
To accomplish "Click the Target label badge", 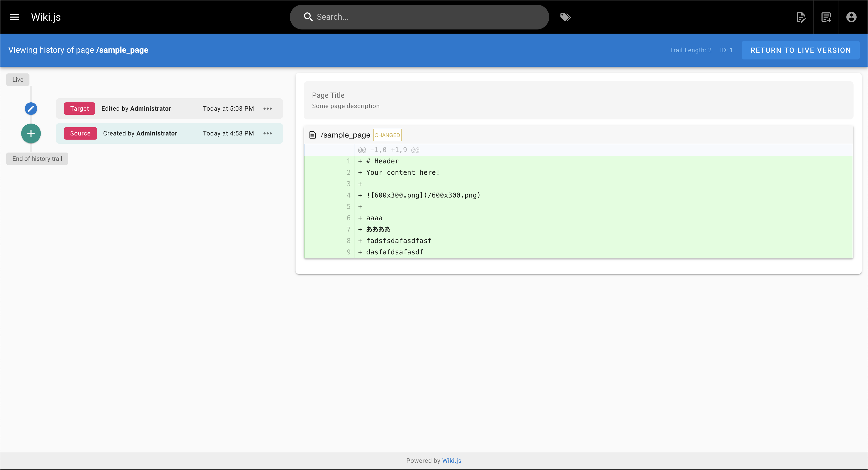I will 80,109.
